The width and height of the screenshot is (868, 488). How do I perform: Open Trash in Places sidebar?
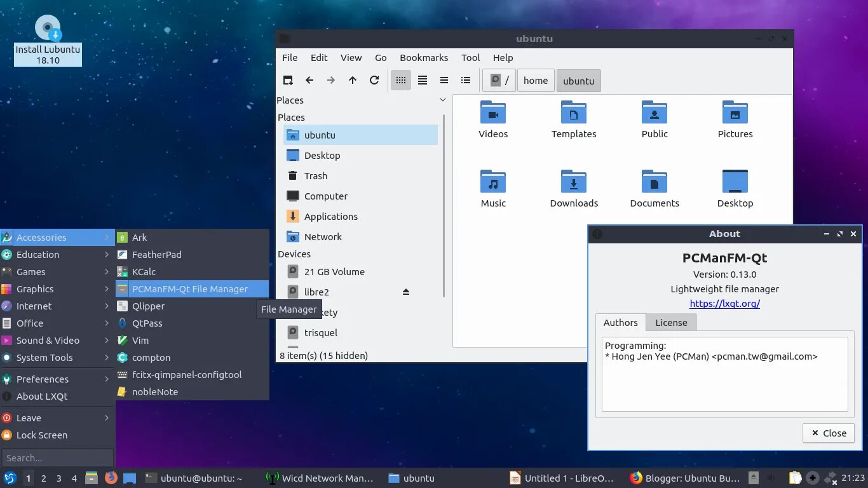point(360,175)
